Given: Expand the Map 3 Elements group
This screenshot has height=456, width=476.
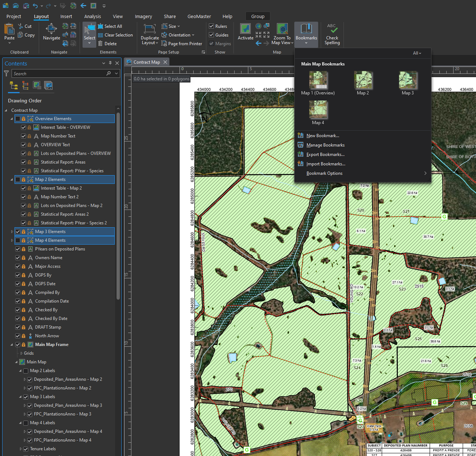Looking at the screenshot, I should (x=12, y=232).
